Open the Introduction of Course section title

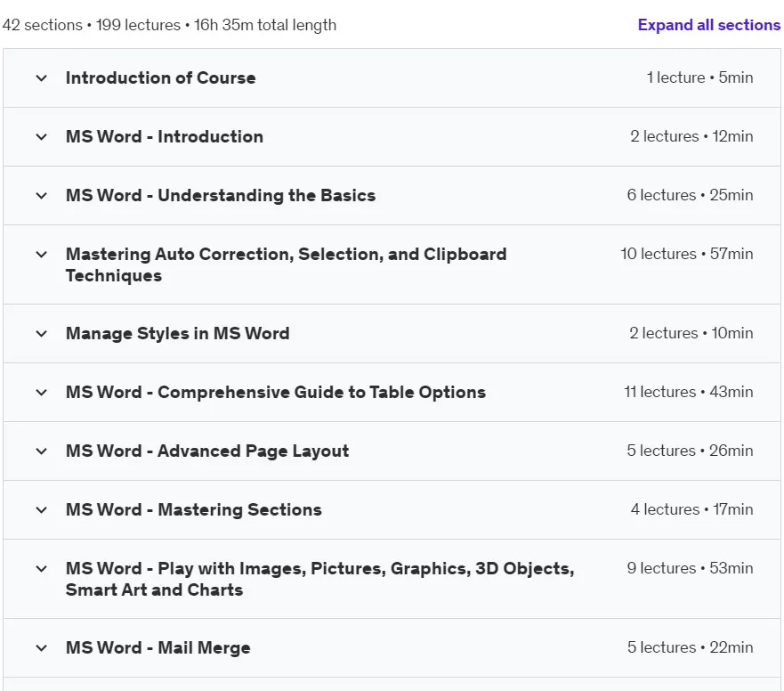point(160,78)
